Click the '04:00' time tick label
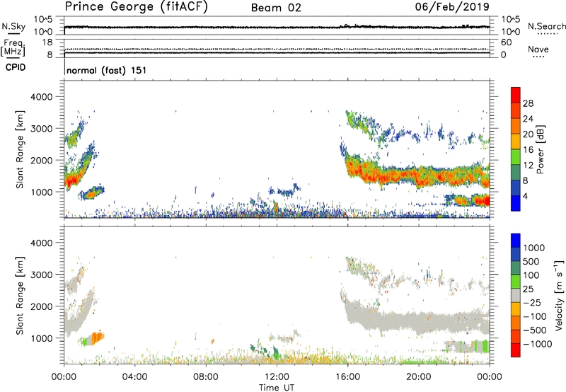 pos(134,377)
